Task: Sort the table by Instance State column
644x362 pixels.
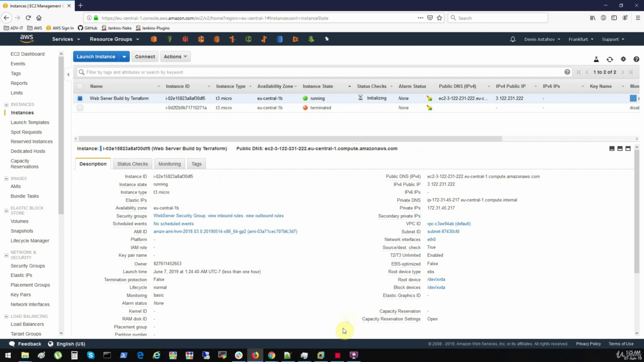Action: pyautogui.click(x=318, y=86)
